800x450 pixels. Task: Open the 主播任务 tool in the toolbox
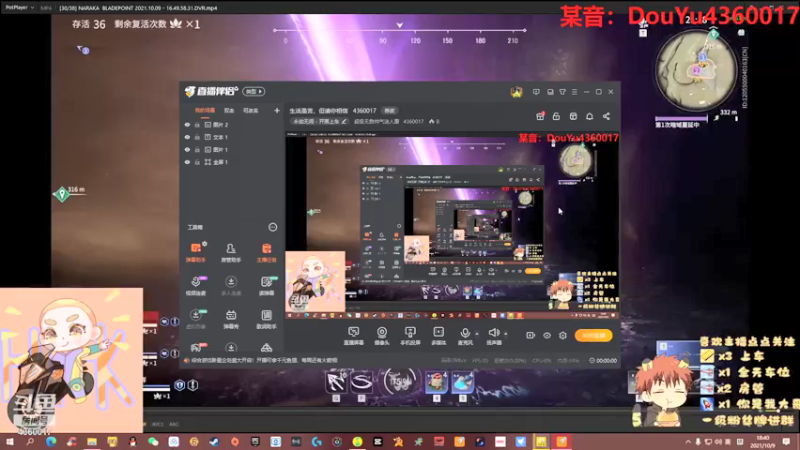click(x=266, y=252)
